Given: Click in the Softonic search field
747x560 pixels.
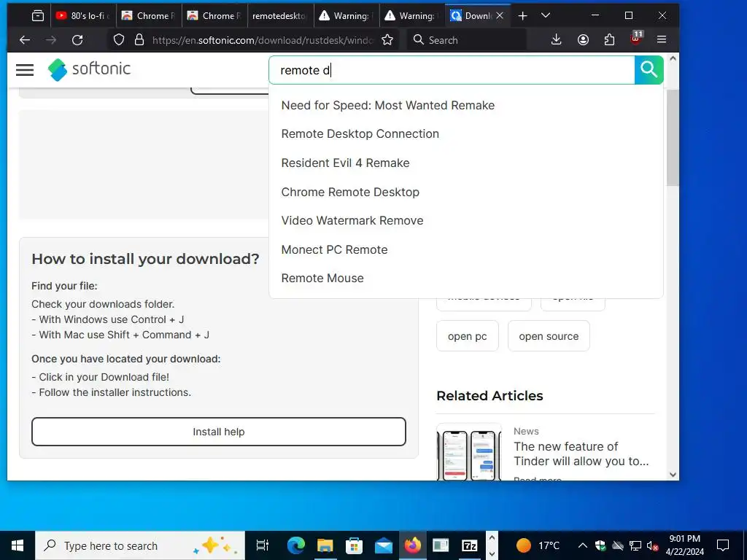Looking at the screenshot, I should click(x=452, y=70).
